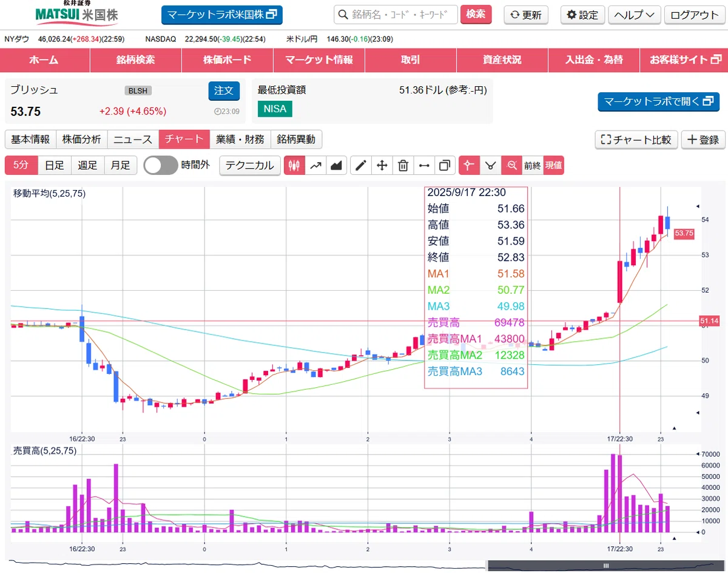Collapse chart using top-right axis triangle

tap(697, 206)
